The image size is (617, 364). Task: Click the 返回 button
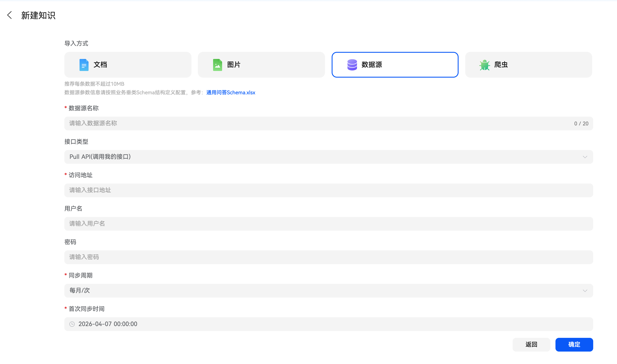coord(531,344)
